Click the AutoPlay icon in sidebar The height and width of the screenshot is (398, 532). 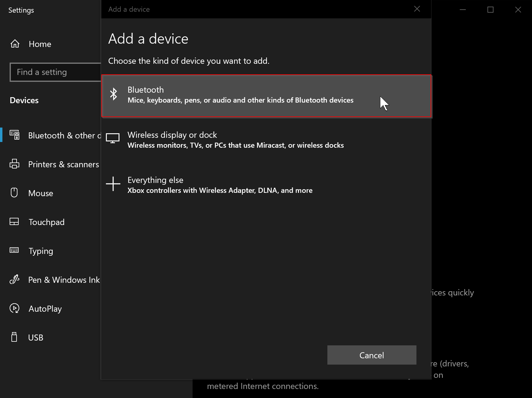click(14, 308)
